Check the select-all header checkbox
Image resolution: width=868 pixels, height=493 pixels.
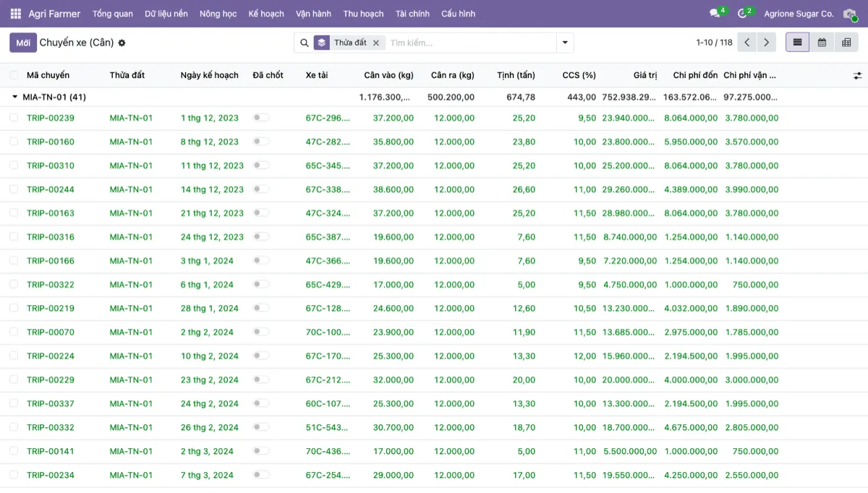[x=14, y=75]
